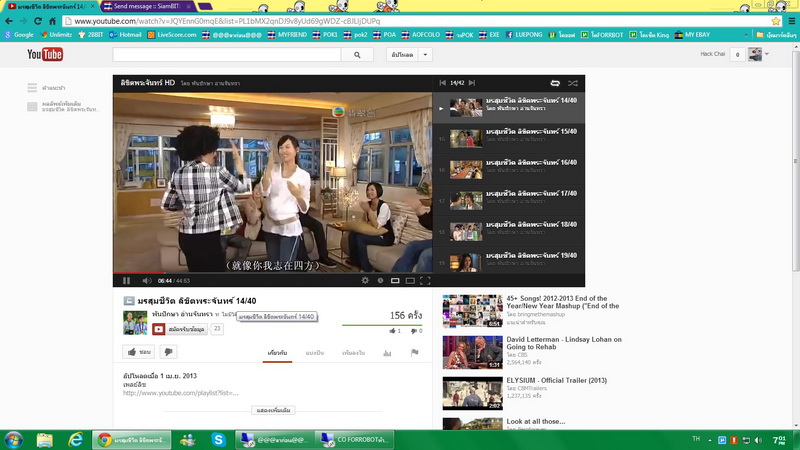The width and height of the screenshot is (800, 450).
Task: Click the watch later clock icon
Action: (380, 281)
